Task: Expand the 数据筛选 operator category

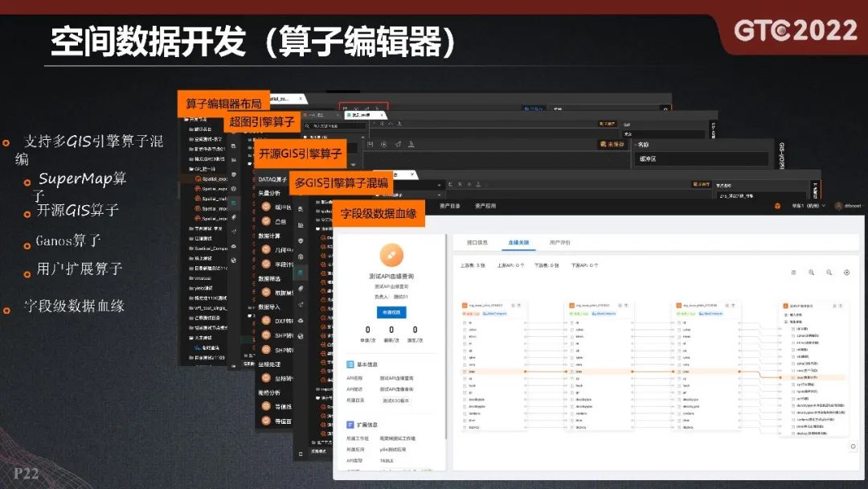Action: click(269, 278)
